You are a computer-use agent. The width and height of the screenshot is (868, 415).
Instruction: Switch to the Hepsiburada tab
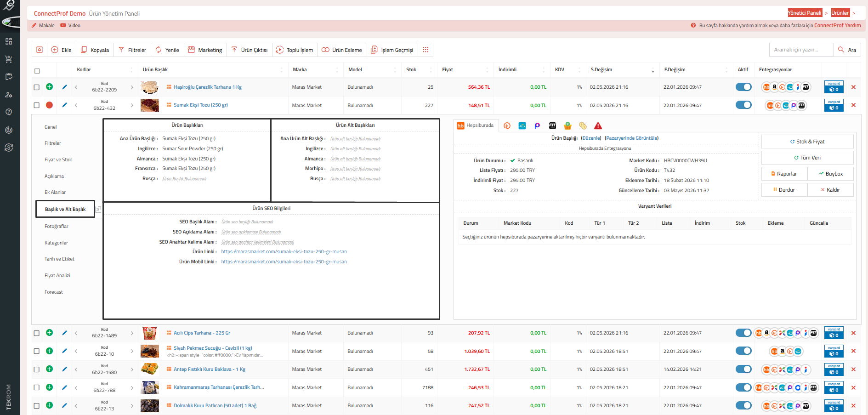(x=475, y=125)
